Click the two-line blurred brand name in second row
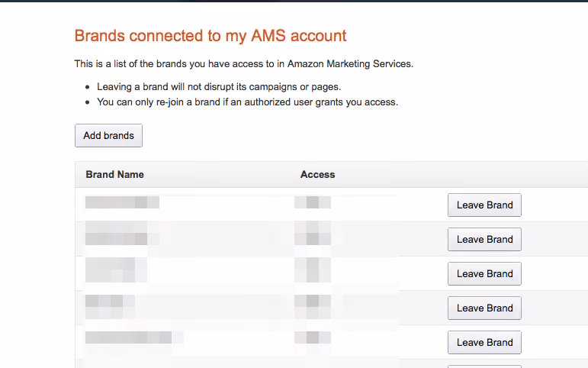Screen dimensions: 588x368 click(x=122, y=233)
